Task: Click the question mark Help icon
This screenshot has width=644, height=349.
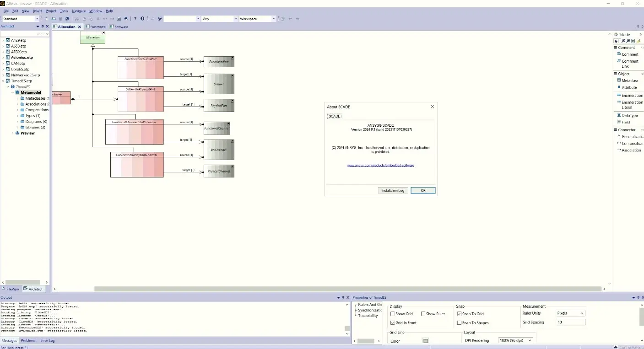Action: (x=135, y=19)
